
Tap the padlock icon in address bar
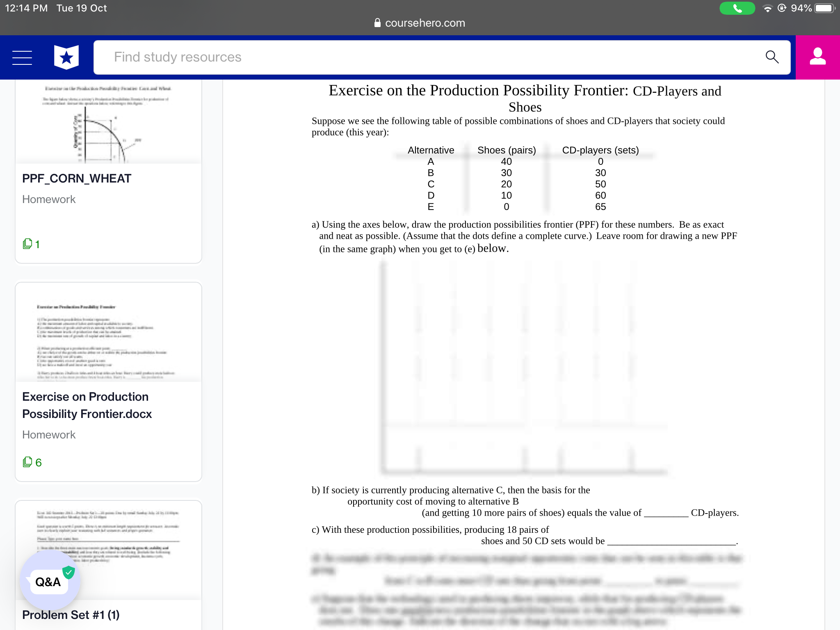(377, 23)
